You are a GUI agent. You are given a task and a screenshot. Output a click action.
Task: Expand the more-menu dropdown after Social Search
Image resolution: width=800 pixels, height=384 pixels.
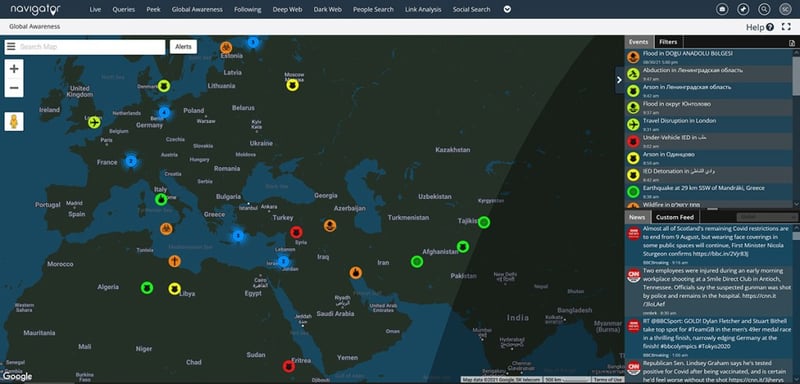tap(507, 9)
